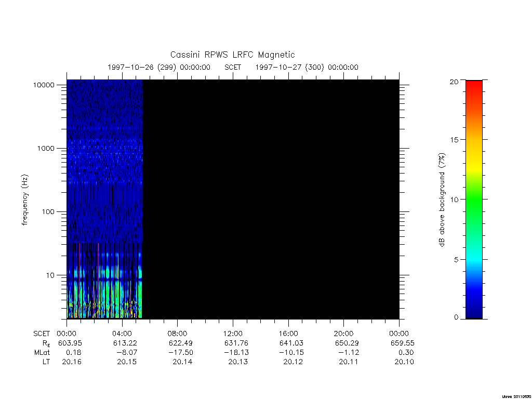Click the MLat value -17.50
Viewport: 532px width, 399px height.
[x=181, y=353]
